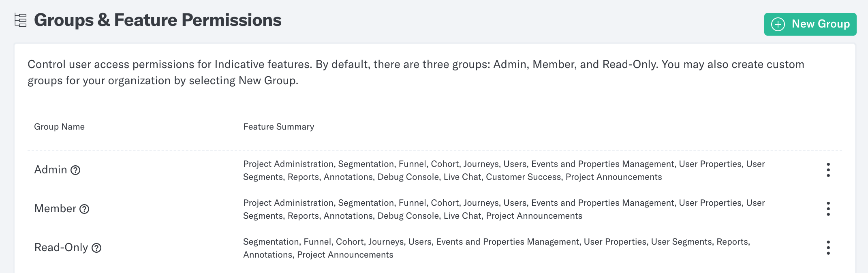This screenshot has height=273, width=868.
Task: Select the Member group name
Action: pos(55,209)
